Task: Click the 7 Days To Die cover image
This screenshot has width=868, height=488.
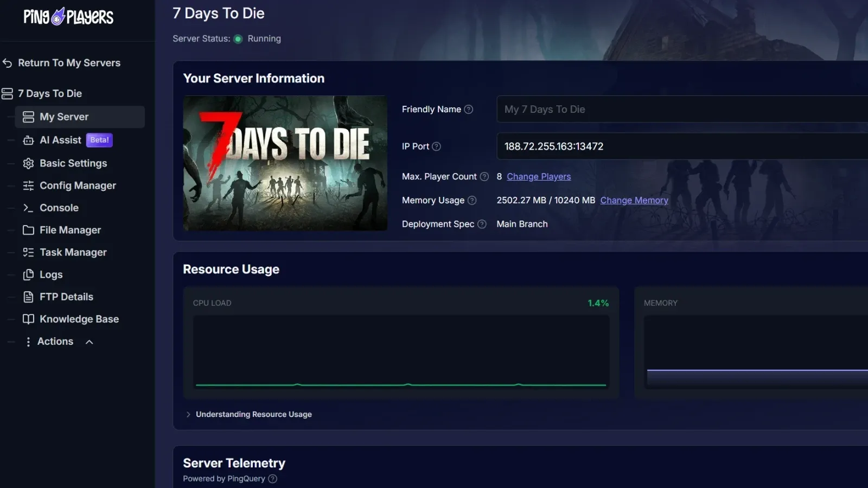Action: pos(285,163)
